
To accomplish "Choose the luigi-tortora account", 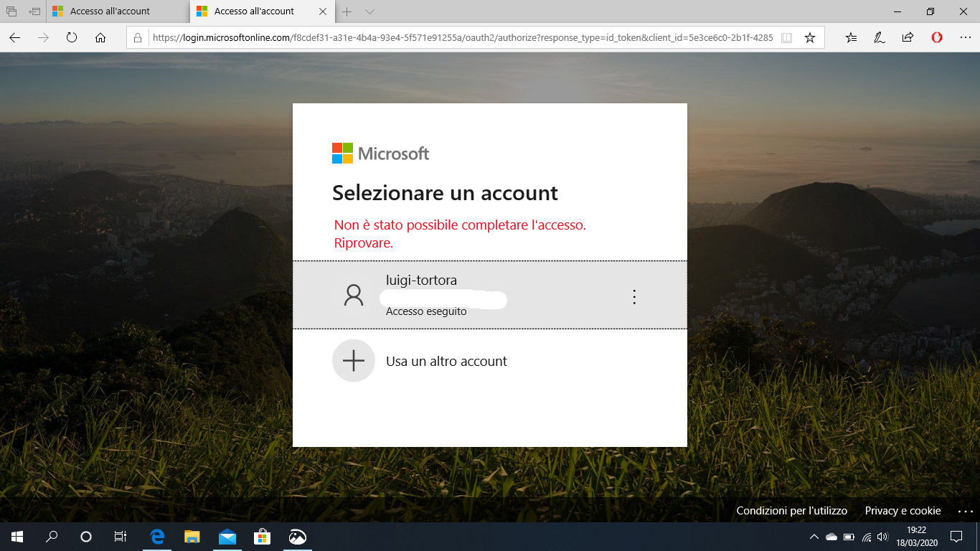I will click(490, 295).
